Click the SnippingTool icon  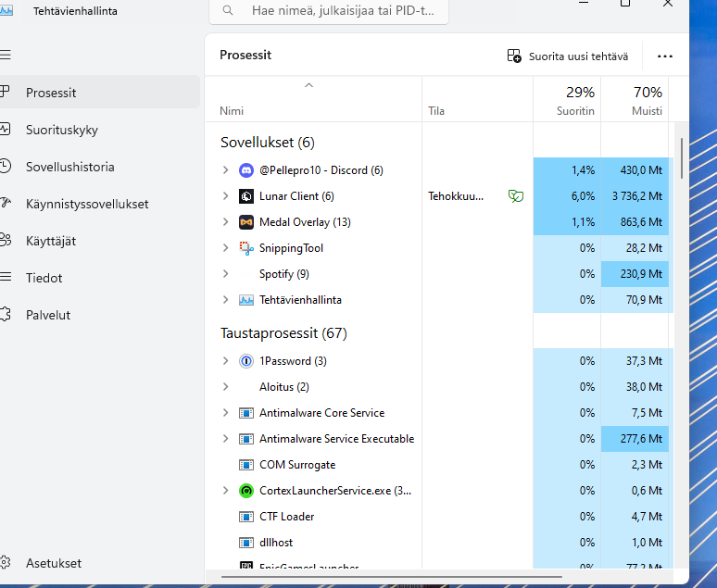(x=246, y=248)
